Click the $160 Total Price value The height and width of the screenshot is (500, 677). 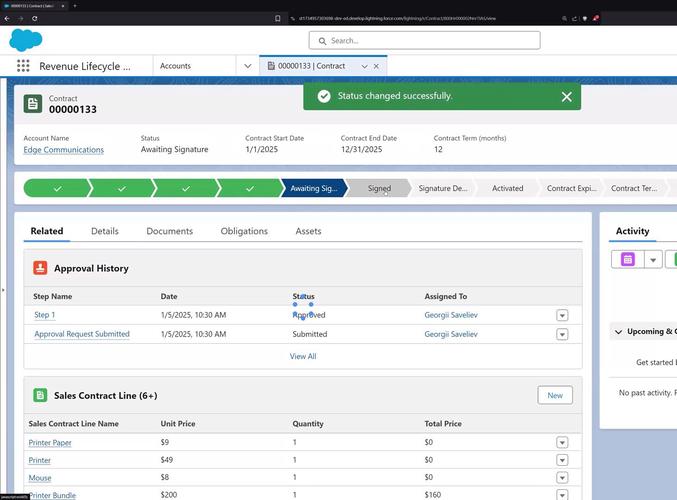click(x=433, y=495)
